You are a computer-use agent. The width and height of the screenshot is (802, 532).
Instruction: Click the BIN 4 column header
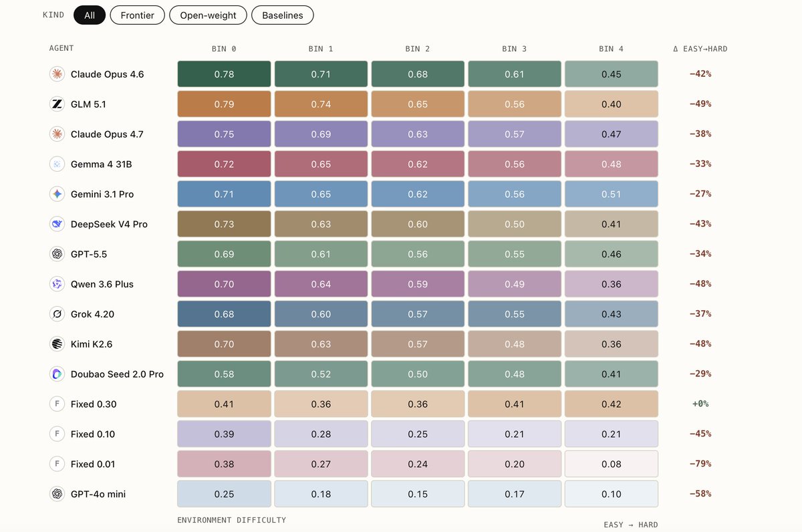click(x=612, y=49)
